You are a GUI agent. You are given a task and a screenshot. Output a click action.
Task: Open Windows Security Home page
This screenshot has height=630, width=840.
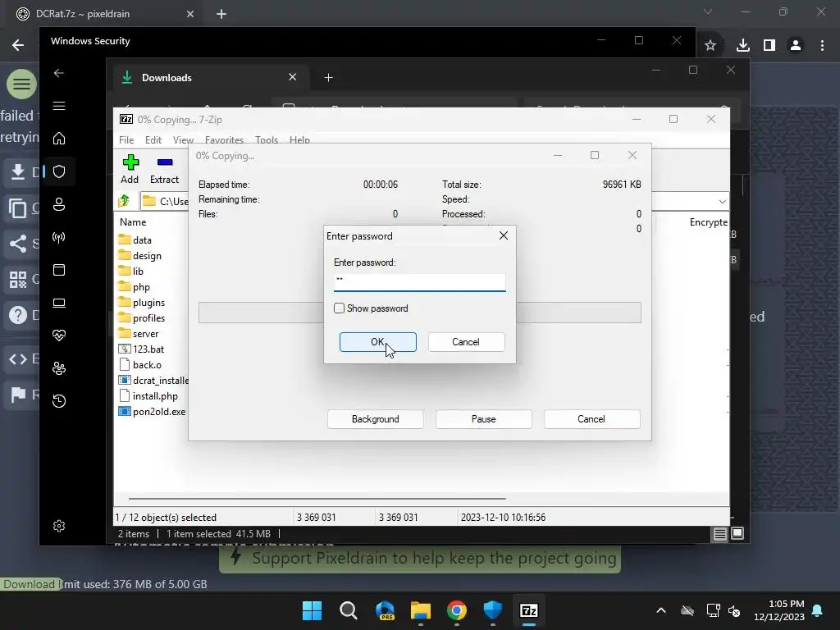click(x=59, y=138)
